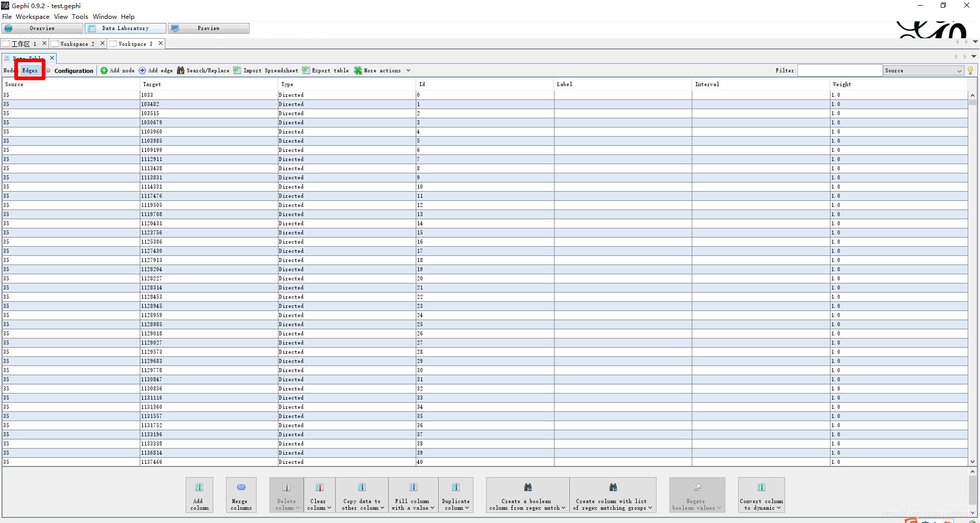Sort by the Weight column header

898,85
